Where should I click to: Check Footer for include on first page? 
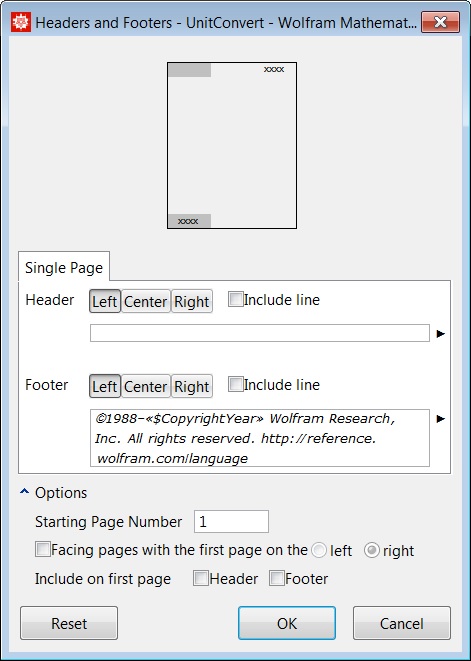[277, 578]
